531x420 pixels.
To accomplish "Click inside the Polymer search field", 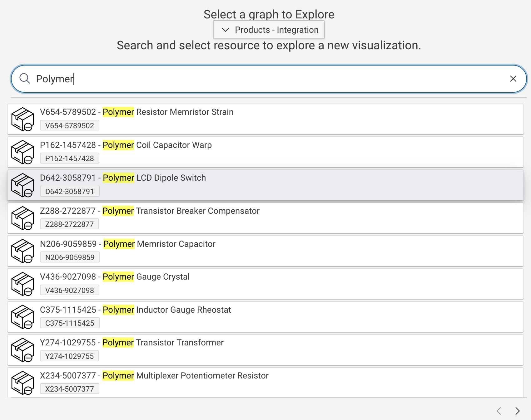I will point(269,79).
